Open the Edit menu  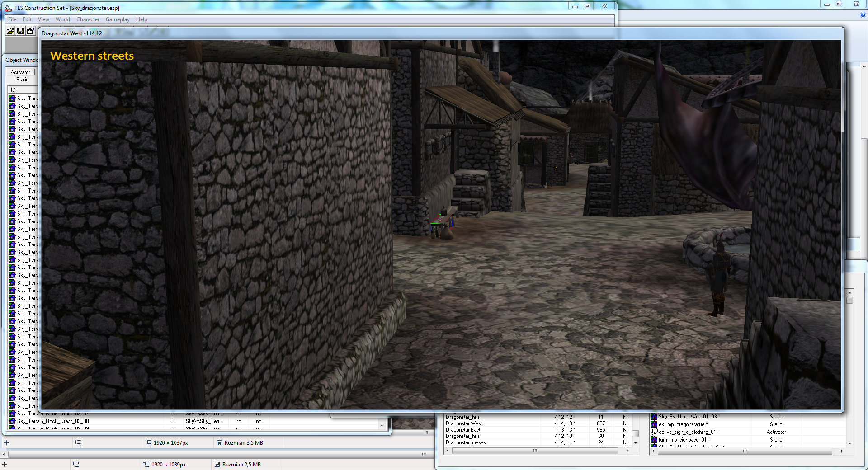(27, 19)
